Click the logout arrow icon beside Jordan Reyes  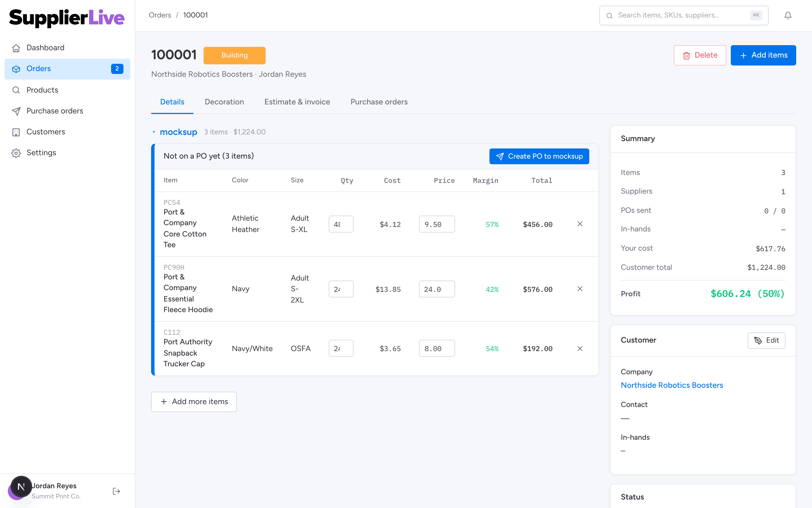pos(116,491)
